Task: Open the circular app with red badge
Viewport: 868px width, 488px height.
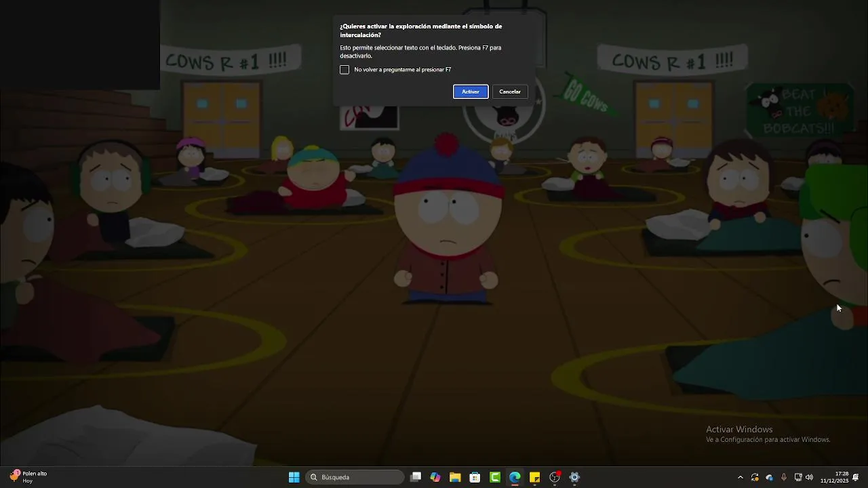Action: (555, 477)
